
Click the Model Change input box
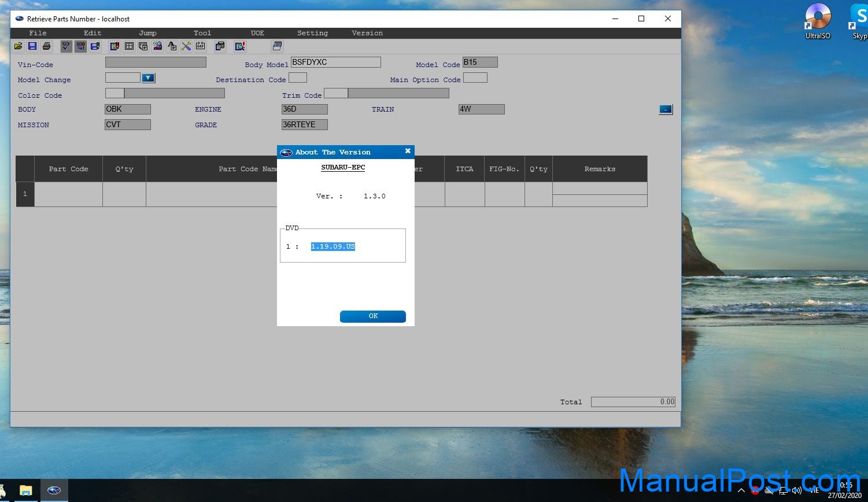point(123,77)
